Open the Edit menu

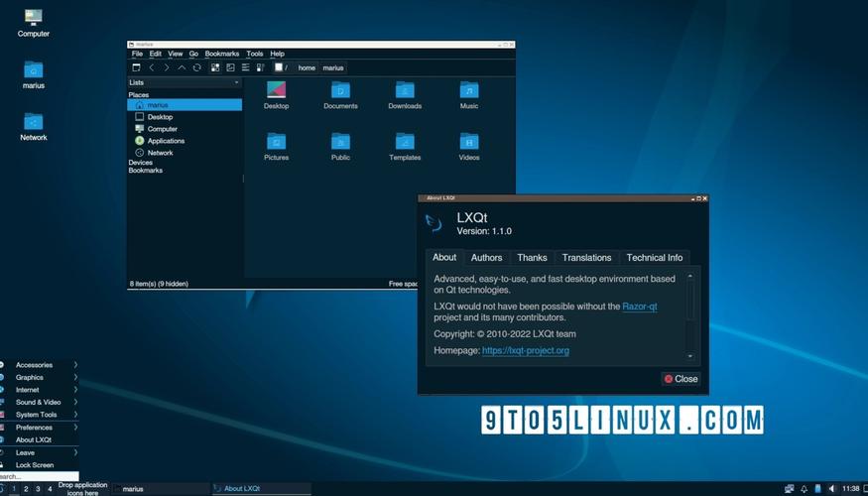[156, 54]
